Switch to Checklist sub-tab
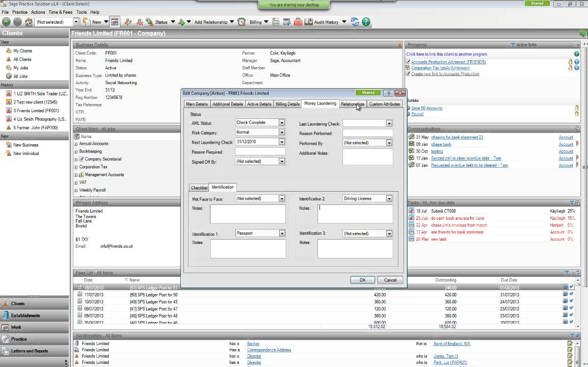588x367 pixels. tap(199, 188)
